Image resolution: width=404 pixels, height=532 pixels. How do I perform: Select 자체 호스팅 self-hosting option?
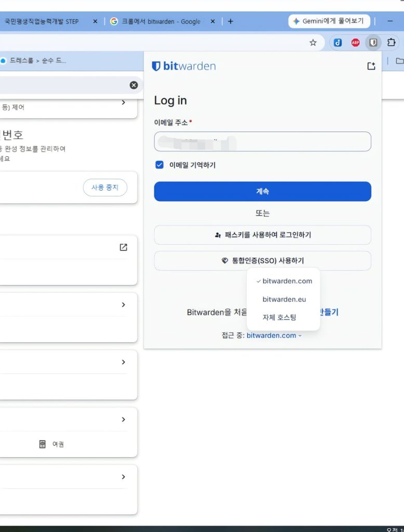(284, 317)
